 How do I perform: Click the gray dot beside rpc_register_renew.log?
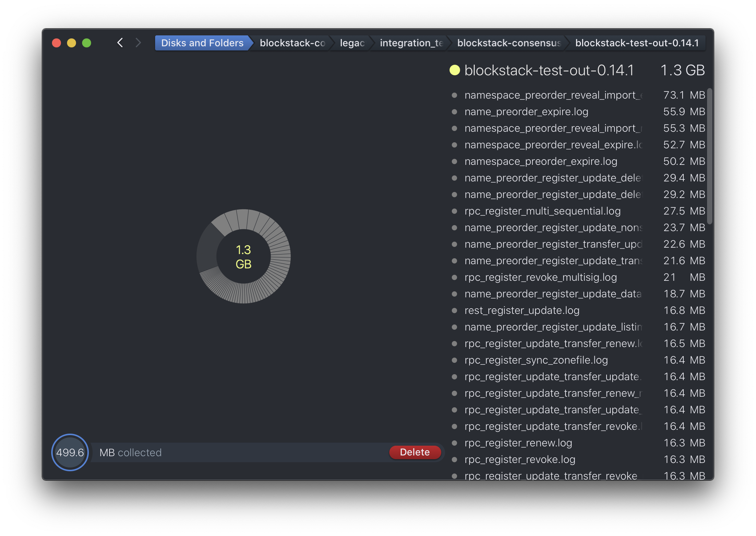(454, 443)
